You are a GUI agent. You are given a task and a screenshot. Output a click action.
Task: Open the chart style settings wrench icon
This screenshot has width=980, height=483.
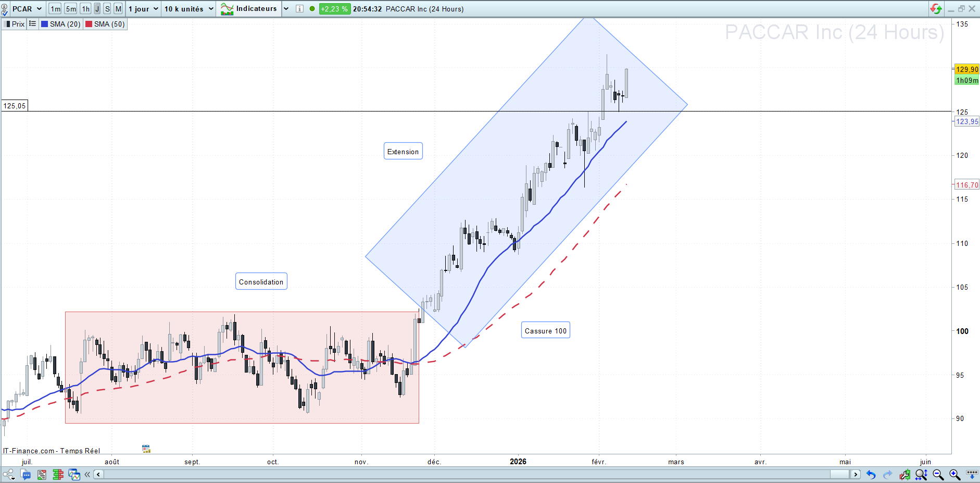904,475
